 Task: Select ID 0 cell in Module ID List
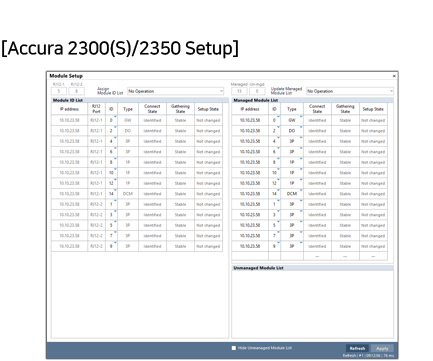pyautogui.click(x=111, y=120)
